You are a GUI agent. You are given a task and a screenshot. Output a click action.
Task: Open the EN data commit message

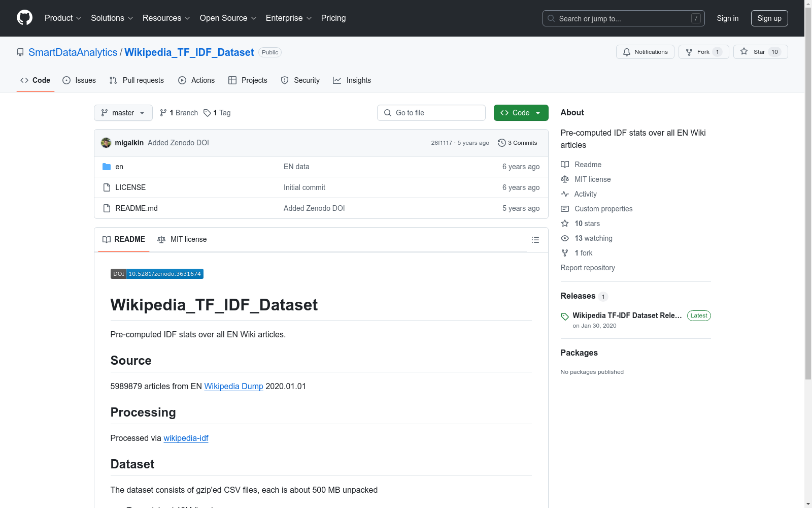pyautogui.click(x=296, y=167)
